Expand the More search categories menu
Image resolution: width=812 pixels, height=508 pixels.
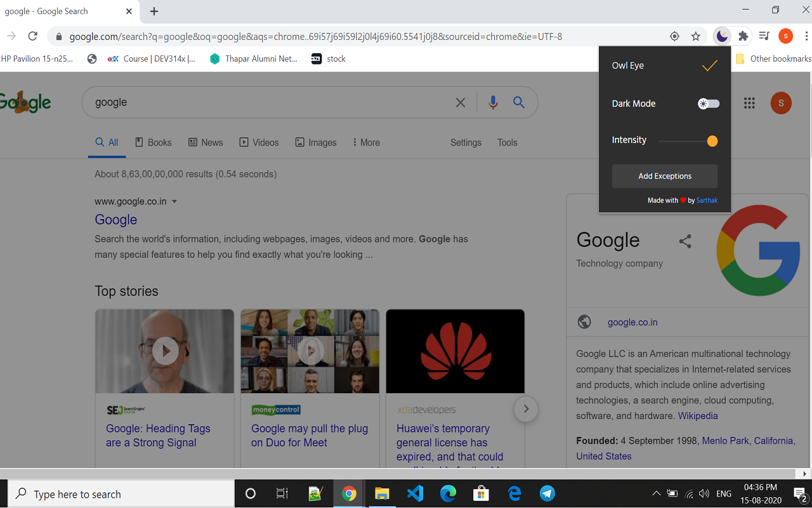click(365, 142)
